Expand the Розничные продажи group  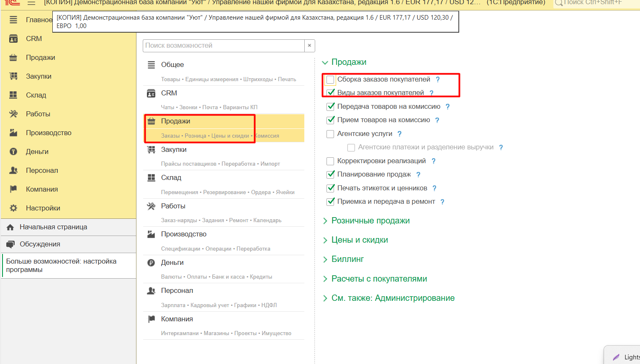click(x=325, y=221)
